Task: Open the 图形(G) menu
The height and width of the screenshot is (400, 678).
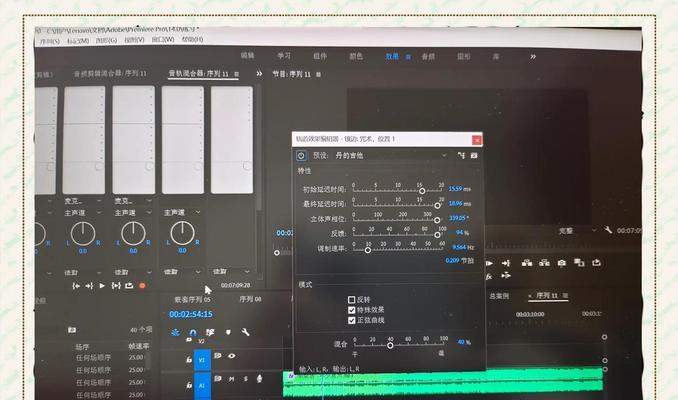Action: [106, 40]
